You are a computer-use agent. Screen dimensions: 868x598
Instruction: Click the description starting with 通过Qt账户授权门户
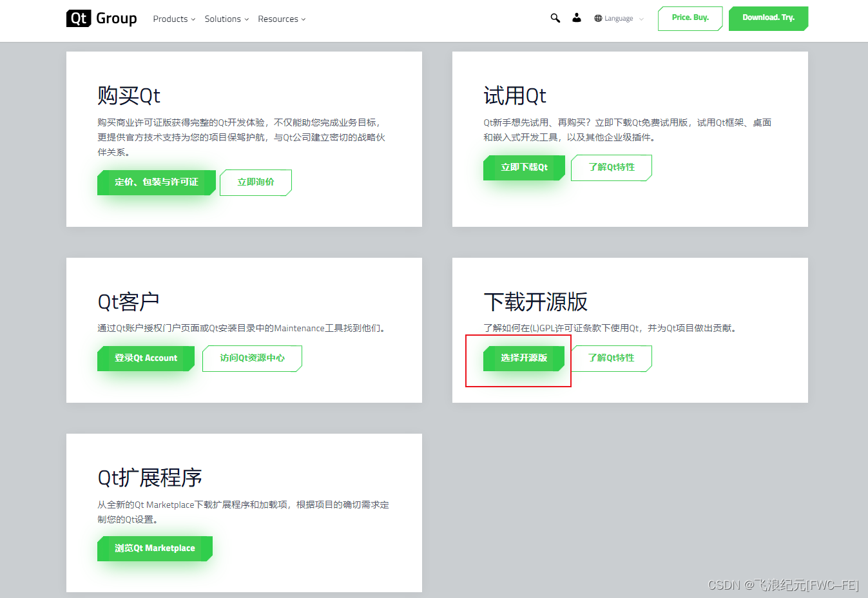[x=244, y=328]
